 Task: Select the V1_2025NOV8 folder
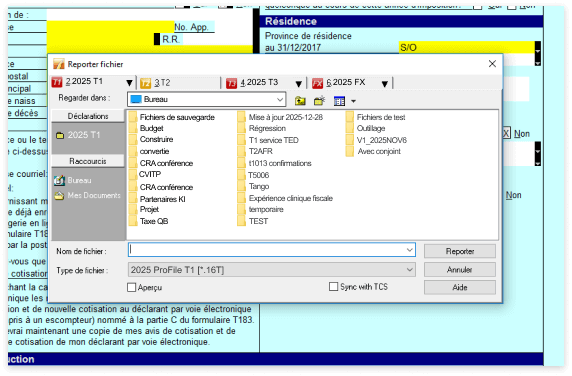pos(377,140)
